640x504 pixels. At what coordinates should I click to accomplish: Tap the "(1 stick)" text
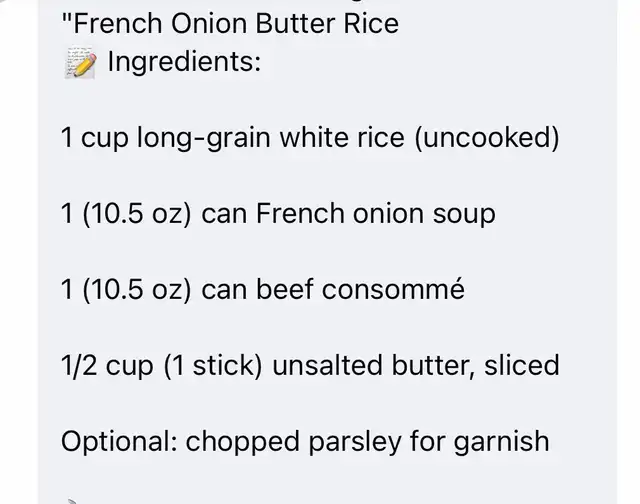(x=212, y=365)
